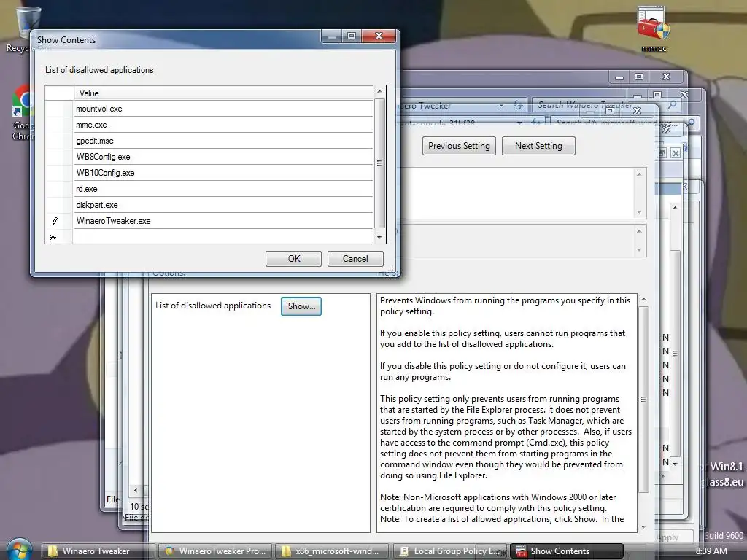747x560 pixels.
Task: Select the mountvol.exe entry
Action: tap(223, 109)
